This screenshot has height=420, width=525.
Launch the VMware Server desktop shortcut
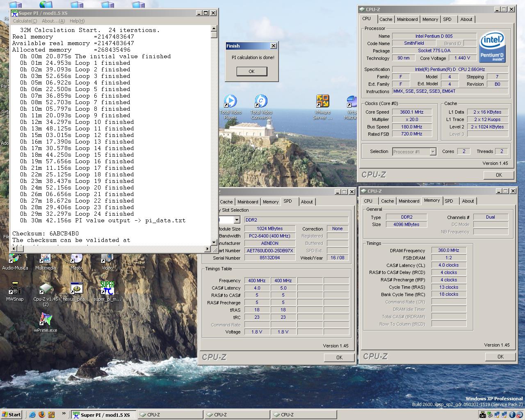click(x=323, y=107)
